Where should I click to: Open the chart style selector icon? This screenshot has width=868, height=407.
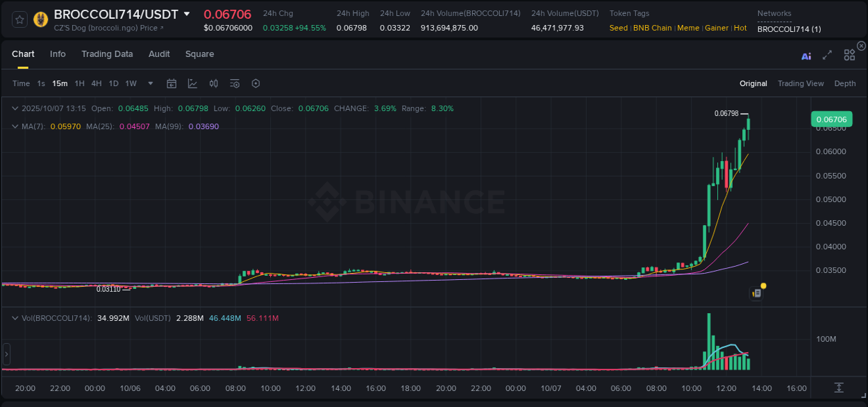[192, 83]
